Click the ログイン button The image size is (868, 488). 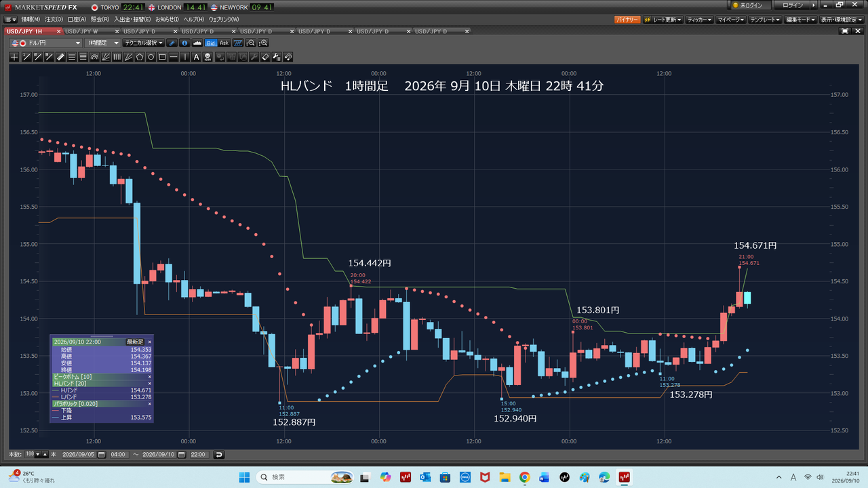point(793,5)
